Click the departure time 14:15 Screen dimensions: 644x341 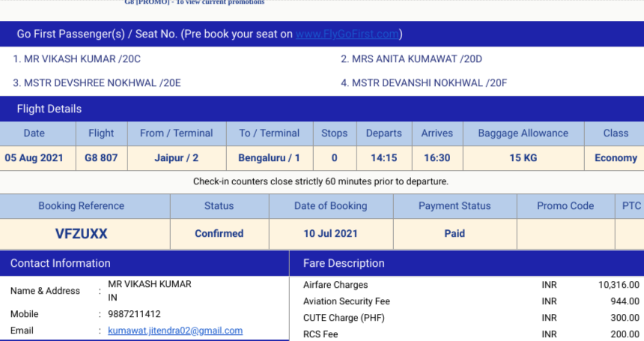pyautogui.click(x=383, y=158)
